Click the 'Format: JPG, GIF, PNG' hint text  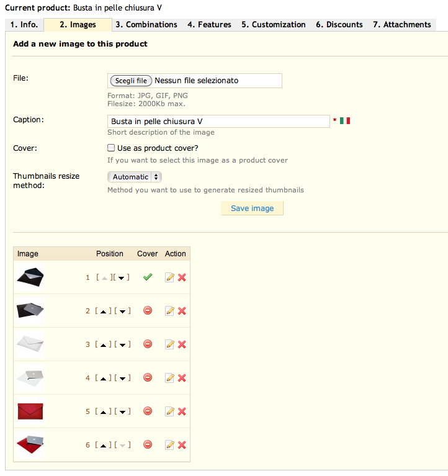point(148,96)
